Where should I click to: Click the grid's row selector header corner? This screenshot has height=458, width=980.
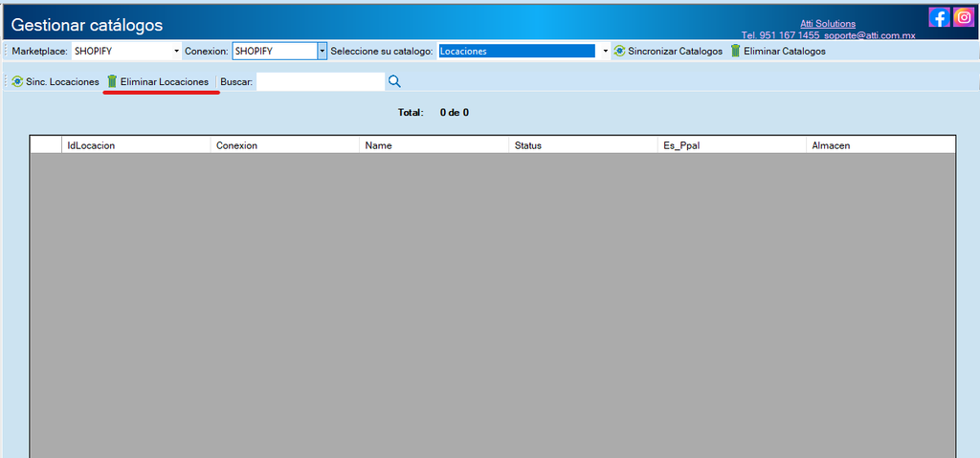click(x=46, y=145)
